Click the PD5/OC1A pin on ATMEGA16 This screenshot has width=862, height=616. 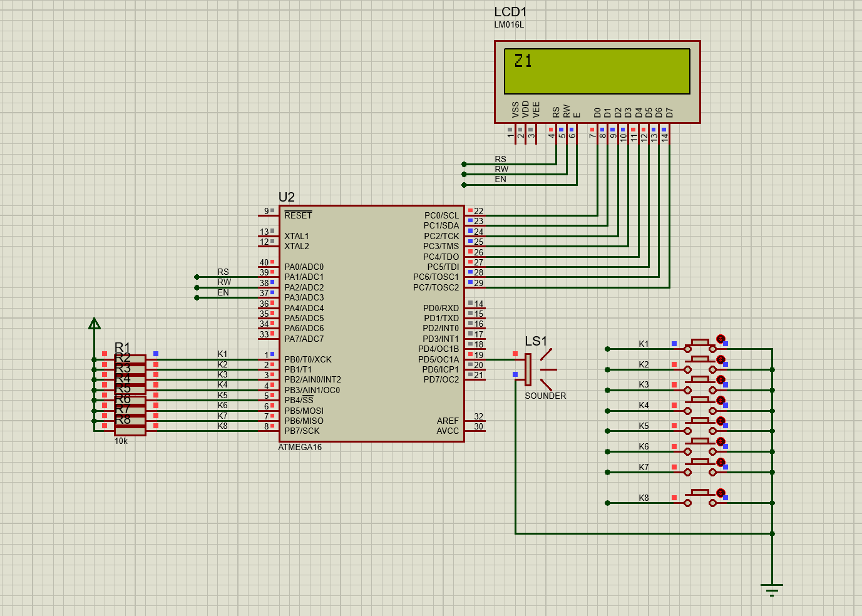pos(438,359)
